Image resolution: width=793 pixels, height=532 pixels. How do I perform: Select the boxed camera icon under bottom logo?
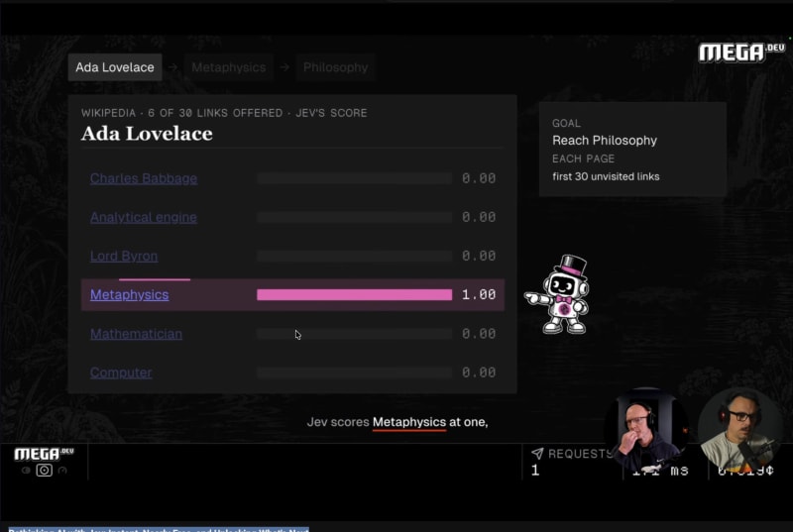point(44,471)
